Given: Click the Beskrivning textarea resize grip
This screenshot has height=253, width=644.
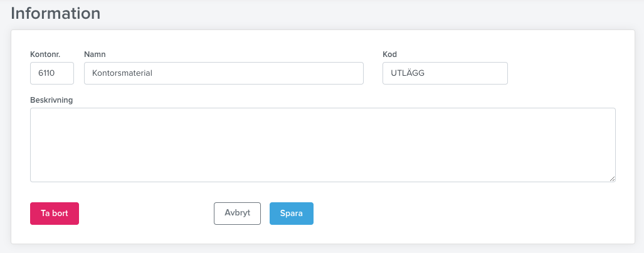Looking at the screenshot, I should click(612, 178).
